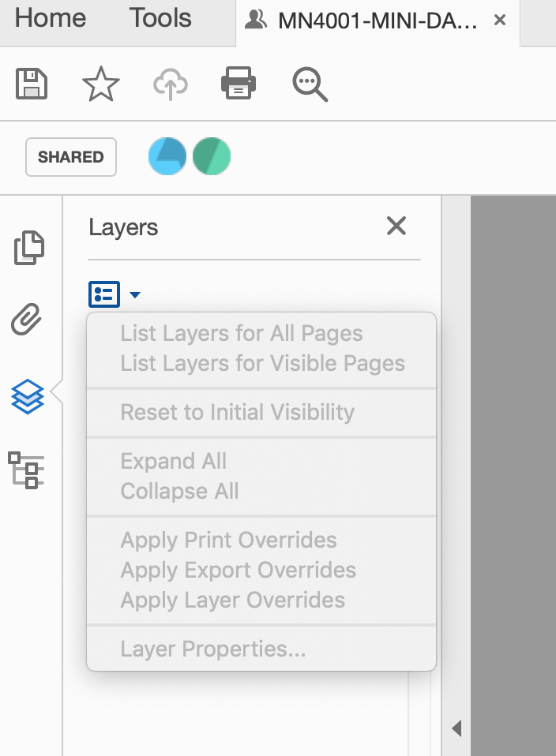Choose Expand All from the menu

(171, 461)
